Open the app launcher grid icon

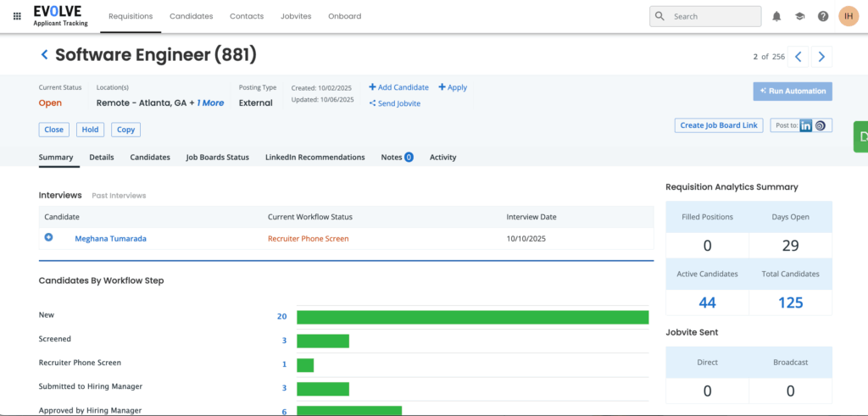point(17,16)
